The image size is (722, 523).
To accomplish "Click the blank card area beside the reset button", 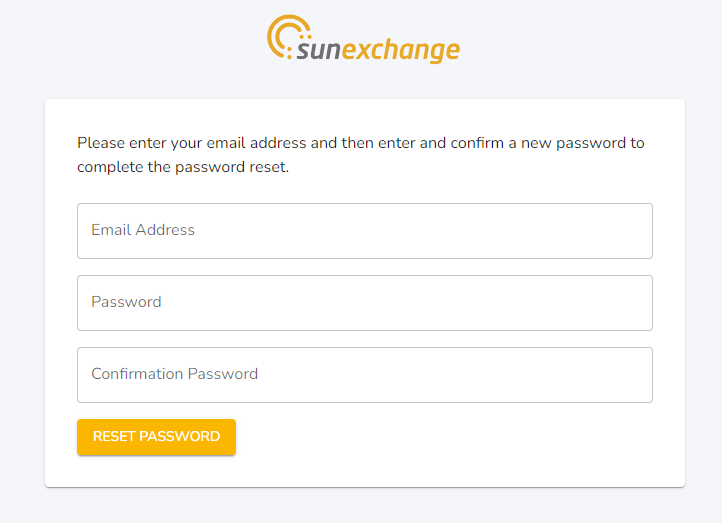I will coord(442,437).
